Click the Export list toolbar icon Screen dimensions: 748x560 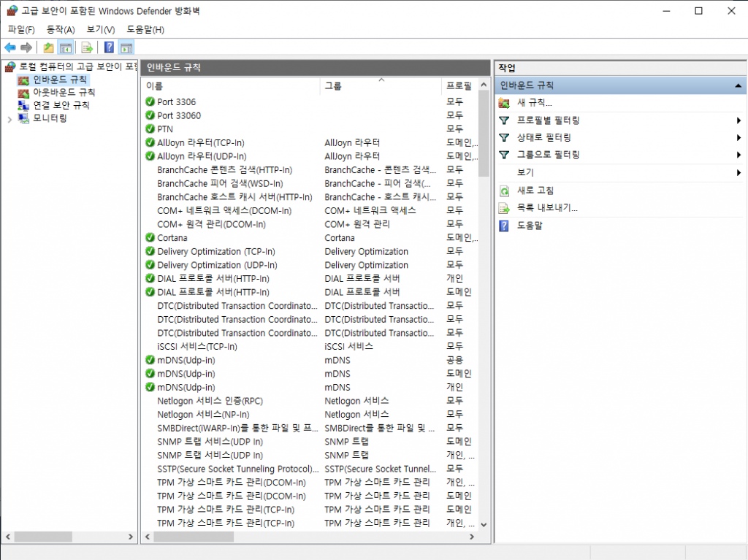pyautogui.click(x=87, y=47)
